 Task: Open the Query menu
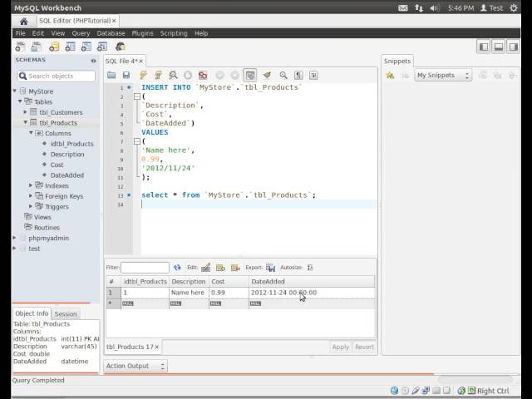(x=81, y=33)
